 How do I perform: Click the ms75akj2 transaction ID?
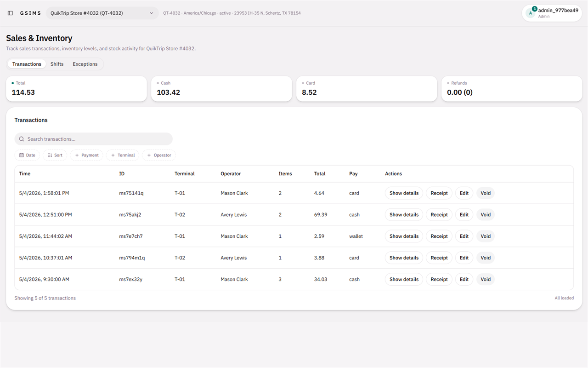tap(130, 215)
